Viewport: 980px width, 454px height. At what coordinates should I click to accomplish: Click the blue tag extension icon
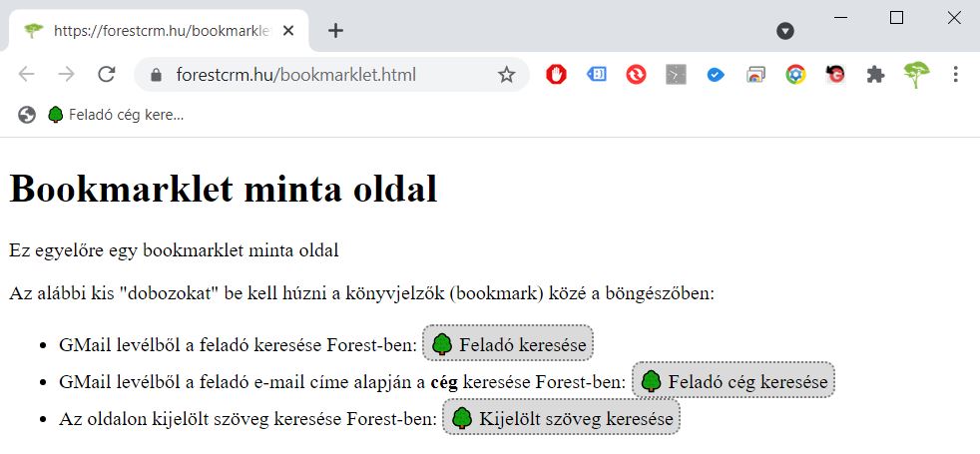[x=596, y=75]
